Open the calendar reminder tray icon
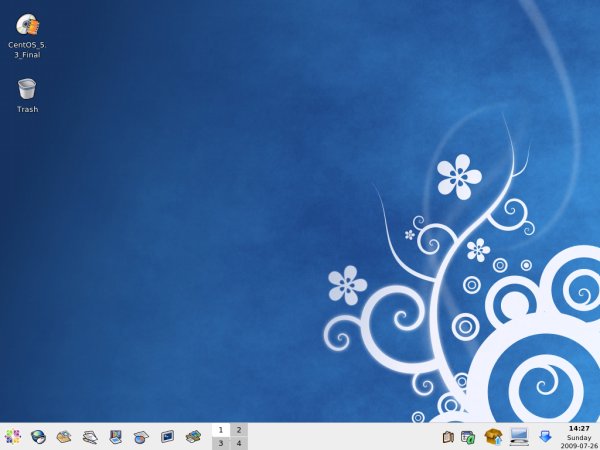This screenshot has height=450, width=600. [x=468, y=437]
